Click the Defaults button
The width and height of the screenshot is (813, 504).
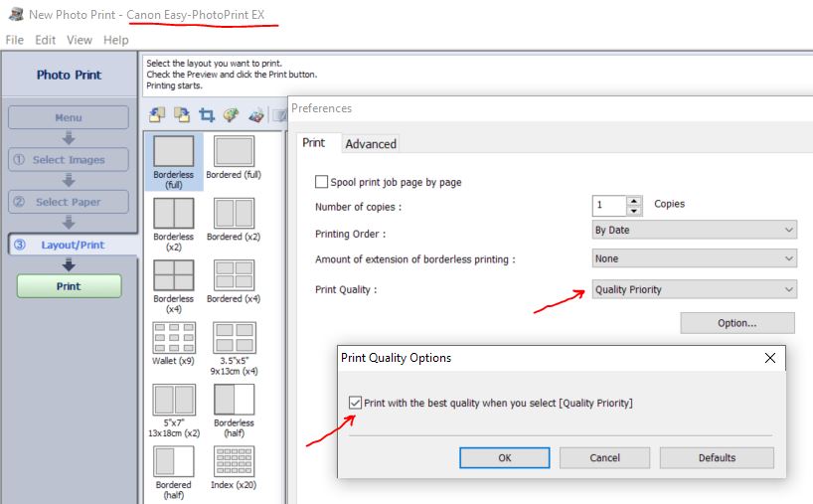point(716,458)
